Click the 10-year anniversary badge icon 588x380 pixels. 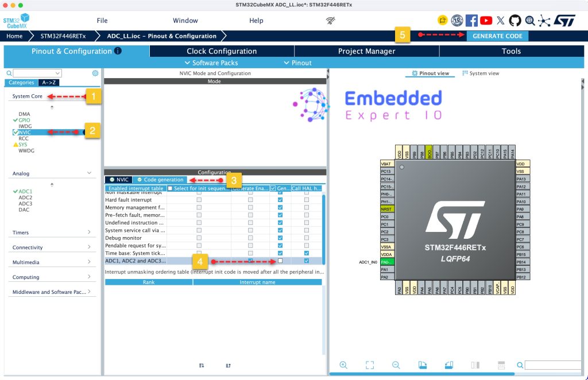click(457, 21)
